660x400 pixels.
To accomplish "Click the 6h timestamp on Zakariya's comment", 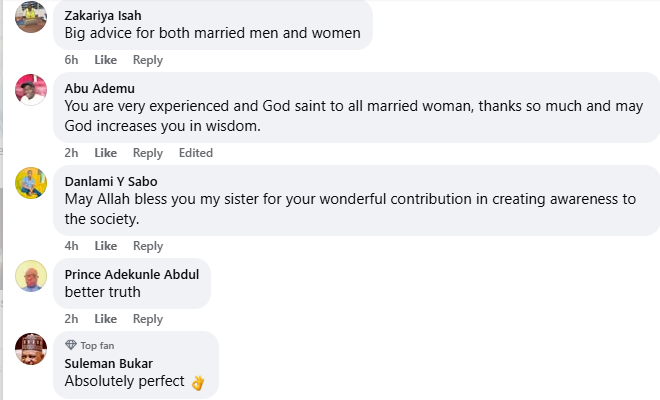I will (71, 60).
